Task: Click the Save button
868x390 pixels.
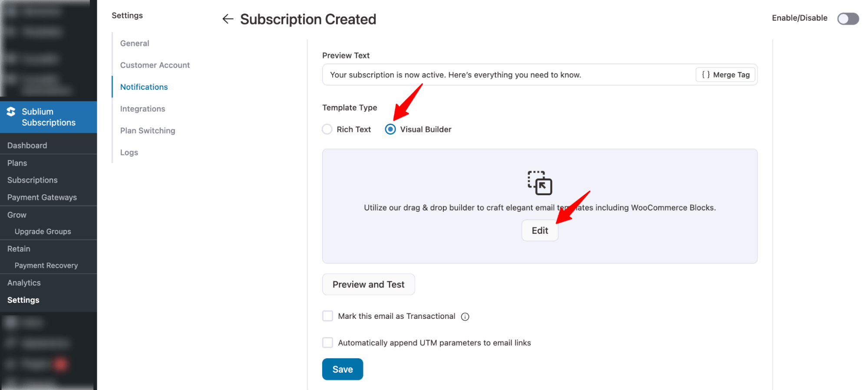Action: pyautogui.click(x=342, y=369)
